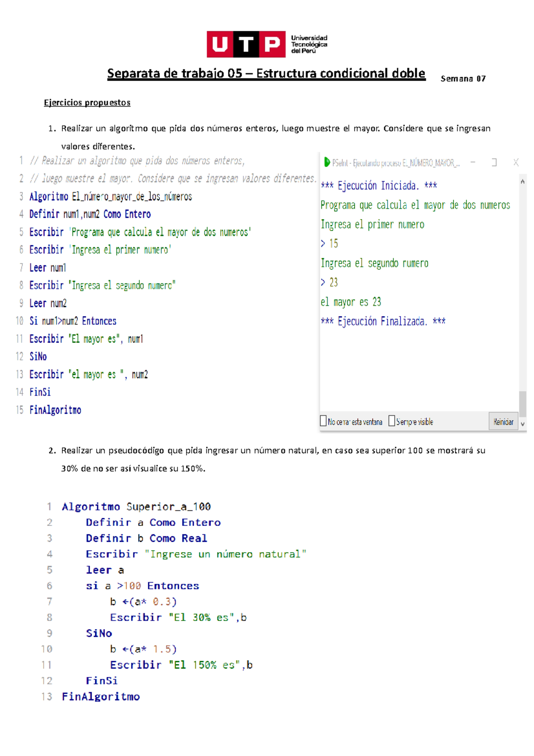This screenshot has height=756, width=534.
Task: Click the "si a >100 Entonces" code line
Action: tap(142, 586)
